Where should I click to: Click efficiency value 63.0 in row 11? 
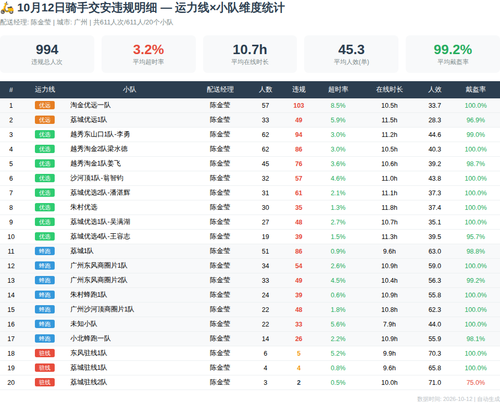tap(435, 251)
